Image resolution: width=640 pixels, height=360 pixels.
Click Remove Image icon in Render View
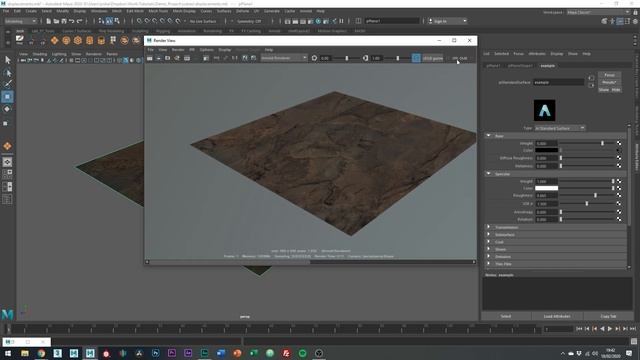[253, 58]
